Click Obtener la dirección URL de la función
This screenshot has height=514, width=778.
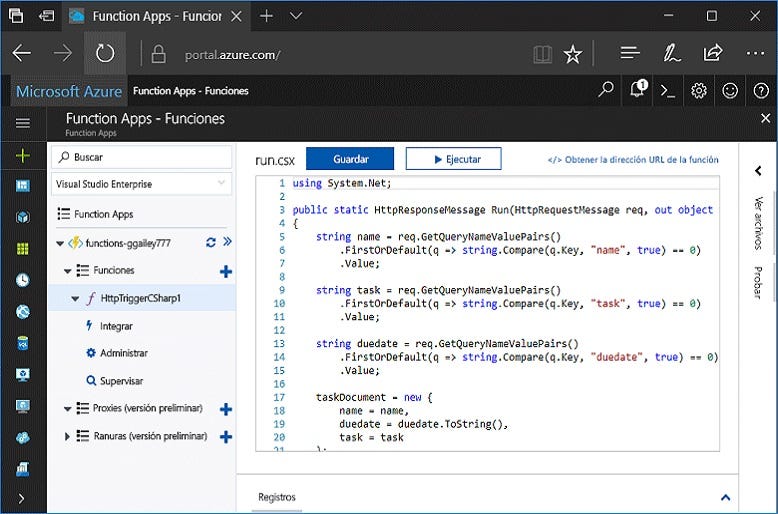point(633,160)
